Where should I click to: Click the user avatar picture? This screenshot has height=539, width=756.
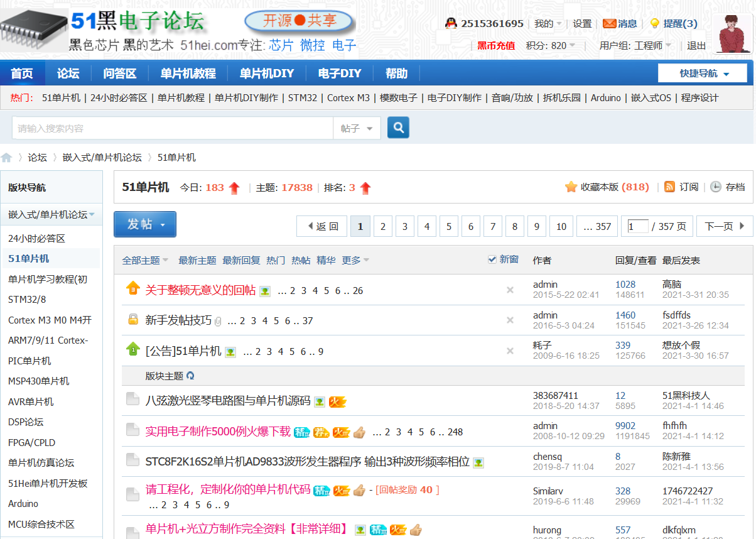[x=733, y=34]
